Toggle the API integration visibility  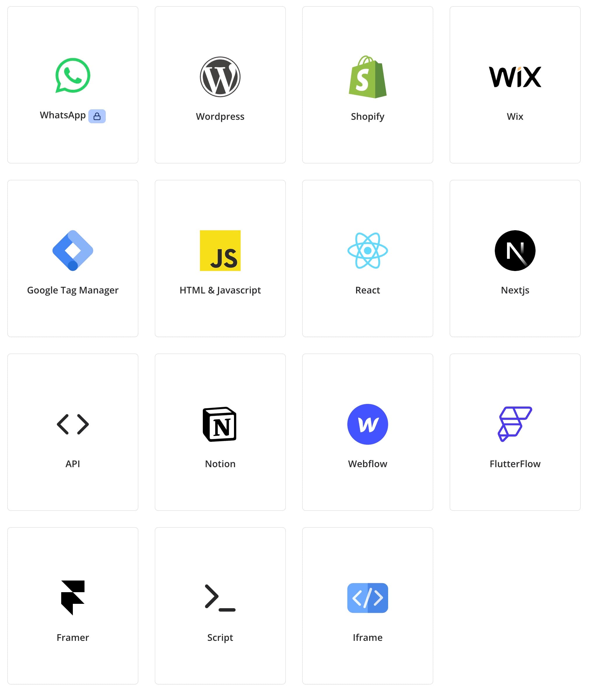point(73,432)
